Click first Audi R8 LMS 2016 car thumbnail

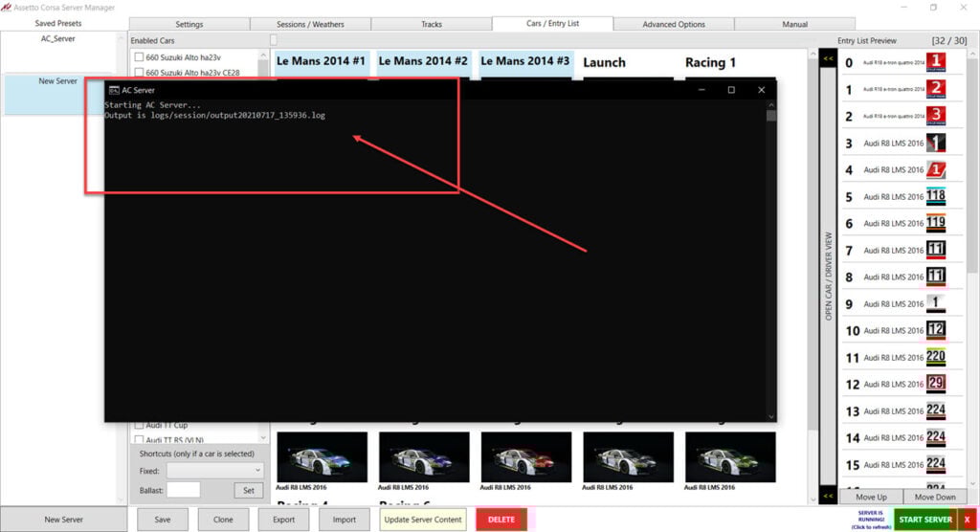coord(322,457)
